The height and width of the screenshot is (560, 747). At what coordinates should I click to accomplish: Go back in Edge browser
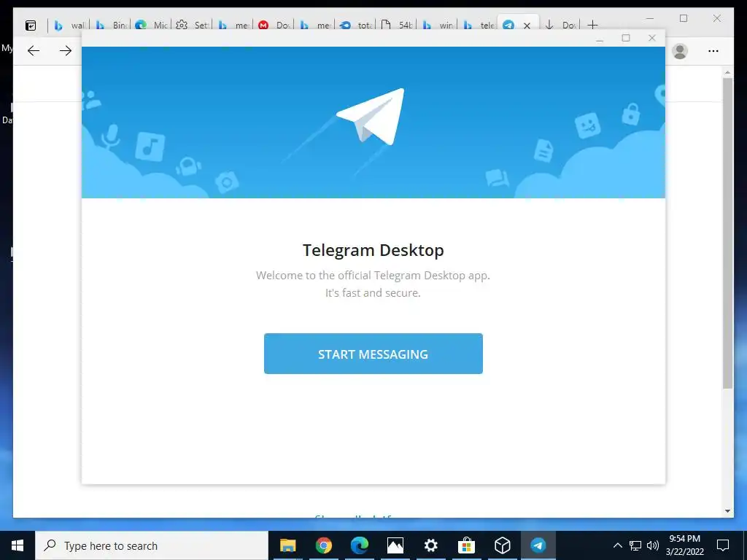click(x=34, y=51)
